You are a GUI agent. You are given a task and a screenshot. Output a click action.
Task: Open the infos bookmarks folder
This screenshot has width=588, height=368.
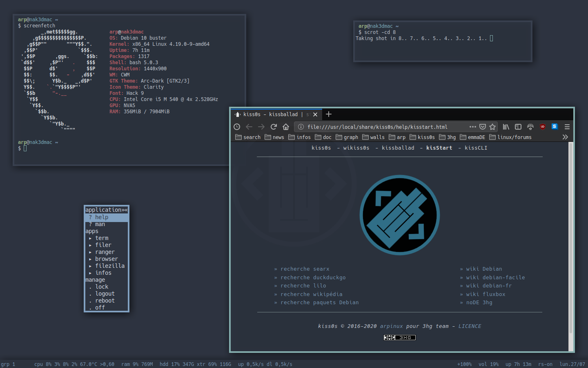pyautogui.click(x=300, y=137)
